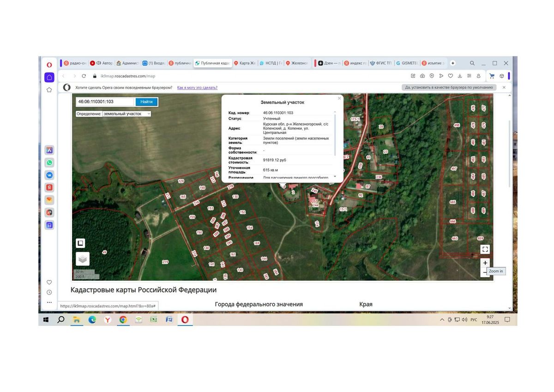
Task: Reload the current page
Action: [x=84, y=76]
